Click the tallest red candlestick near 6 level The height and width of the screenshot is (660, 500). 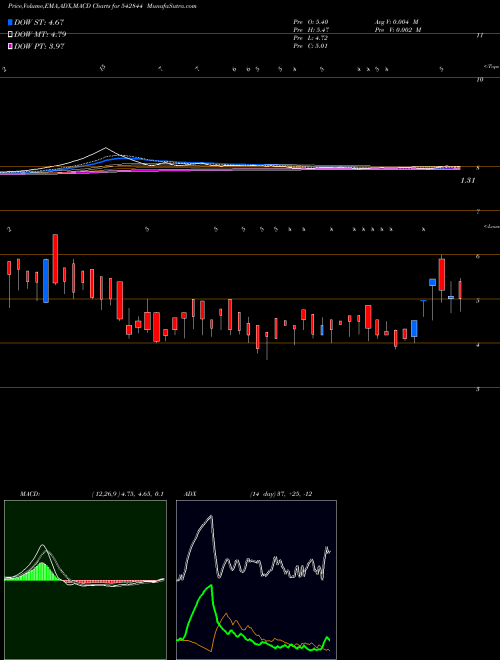tap(55, 259)
